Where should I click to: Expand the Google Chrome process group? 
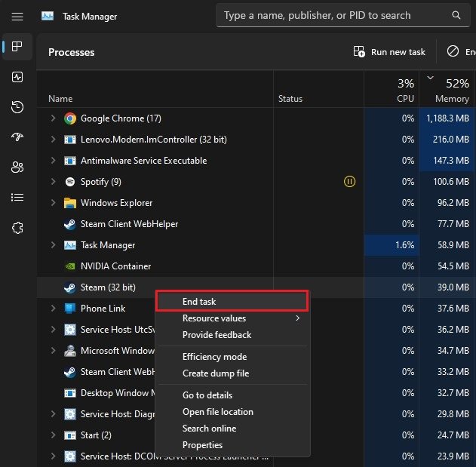(53, 118)
